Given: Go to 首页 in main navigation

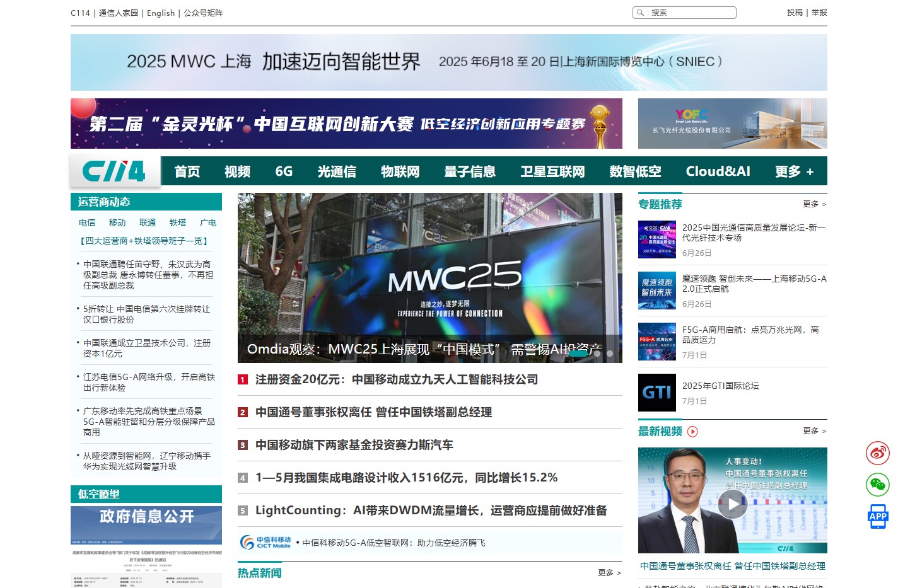Looking at the screenshot, I should [x=187, y=171].
